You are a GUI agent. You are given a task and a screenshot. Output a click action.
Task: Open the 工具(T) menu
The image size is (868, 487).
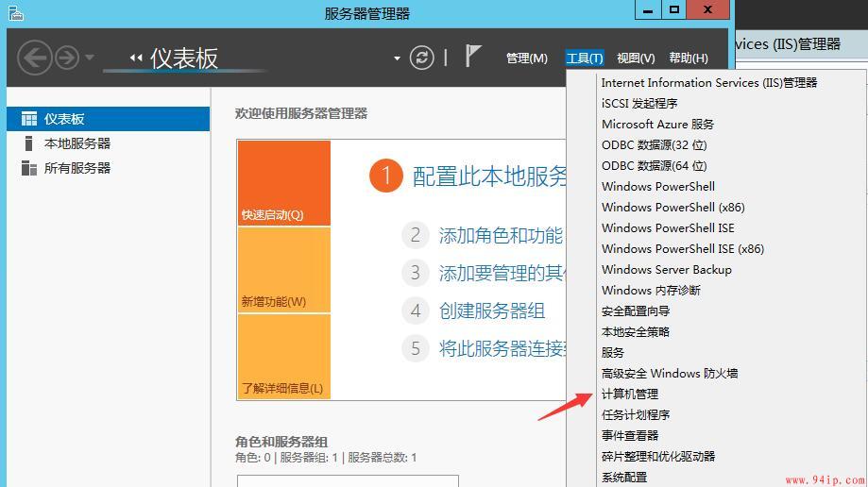[585, 59]
